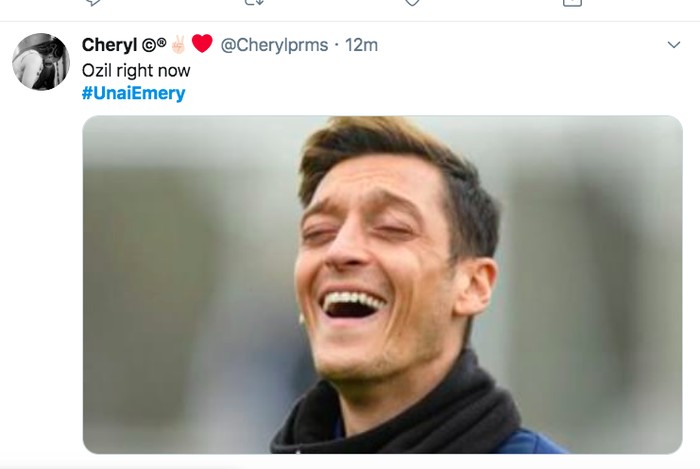This screenshot has height=469, width=700.
Task: Click the share icon above the tweet
Action: coord(571,3)
